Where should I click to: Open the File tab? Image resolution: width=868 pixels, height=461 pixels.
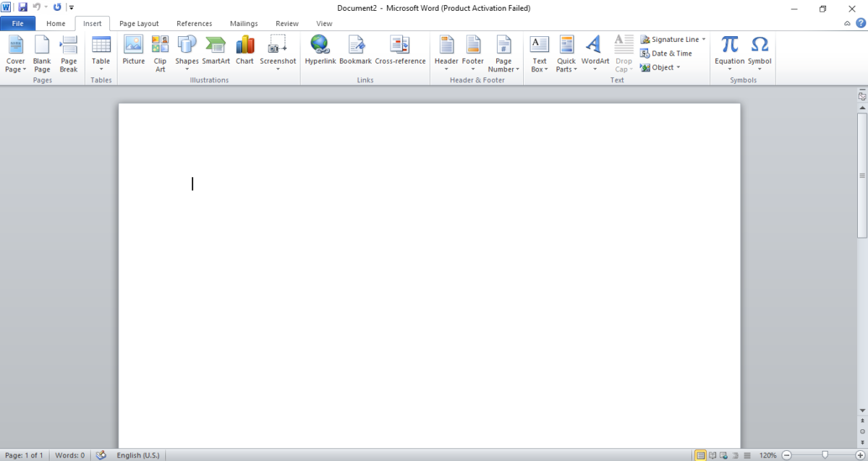[x=18, y=24]
